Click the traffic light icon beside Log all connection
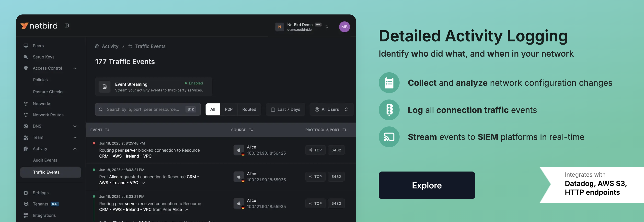644x222 pixels. tap(389, 110)
